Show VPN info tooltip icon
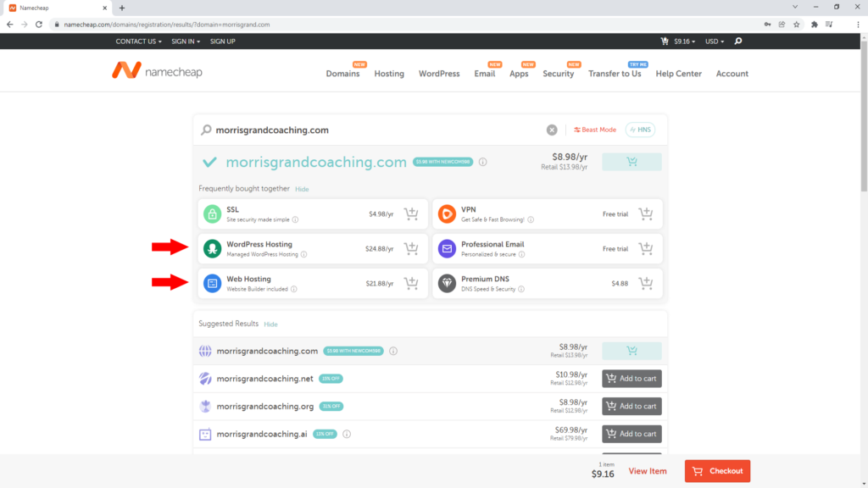 pos(531,219)
